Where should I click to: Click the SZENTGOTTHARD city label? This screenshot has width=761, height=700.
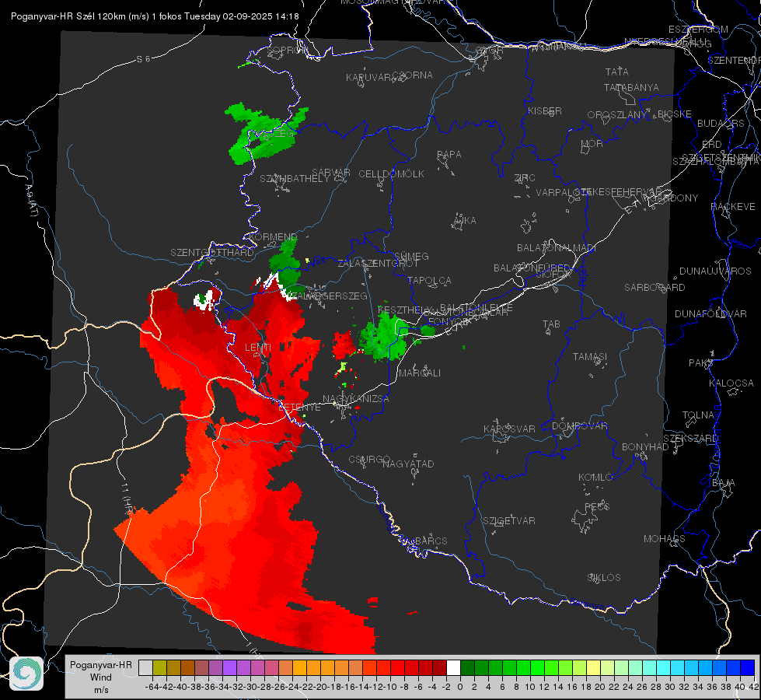pos(212,253)
